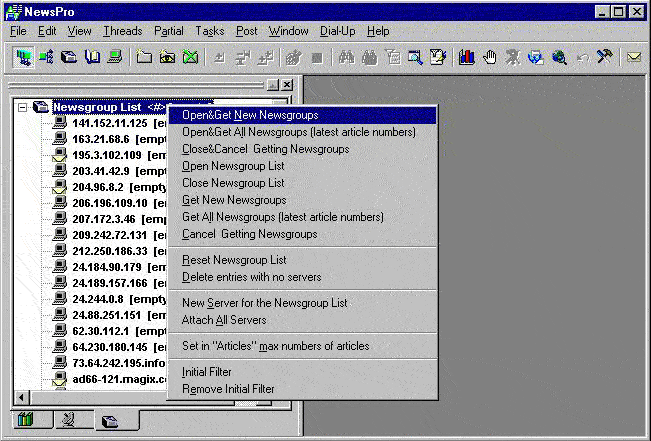Open the Tasks menu
651x441 pixels.
(x=210, y=31)
